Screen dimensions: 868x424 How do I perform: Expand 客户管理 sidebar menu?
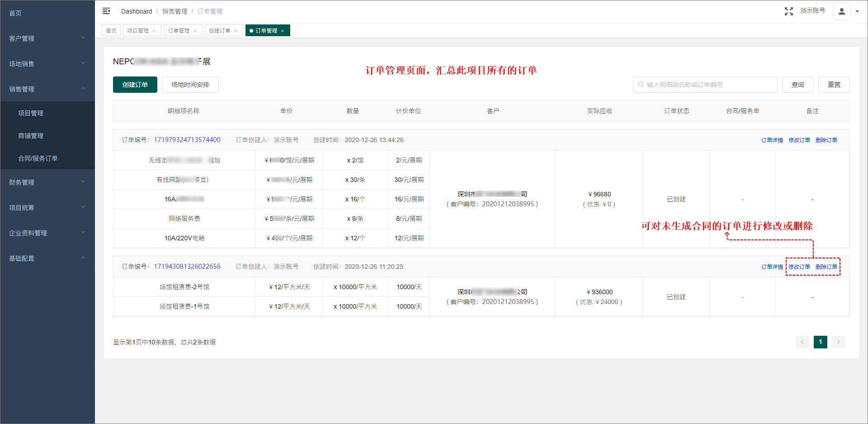pyautogui.click(x=47, y=38)
